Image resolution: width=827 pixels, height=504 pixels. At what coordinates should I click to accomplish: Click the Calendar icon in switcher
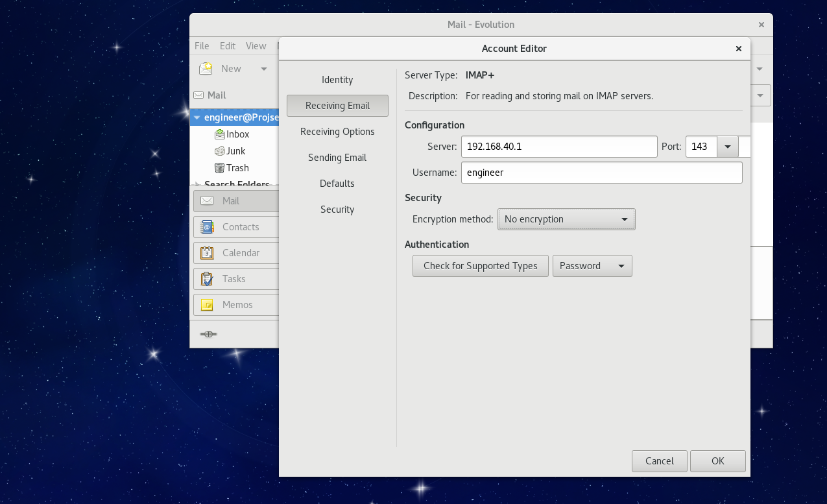pyautogui.click(x=207, y=253)
